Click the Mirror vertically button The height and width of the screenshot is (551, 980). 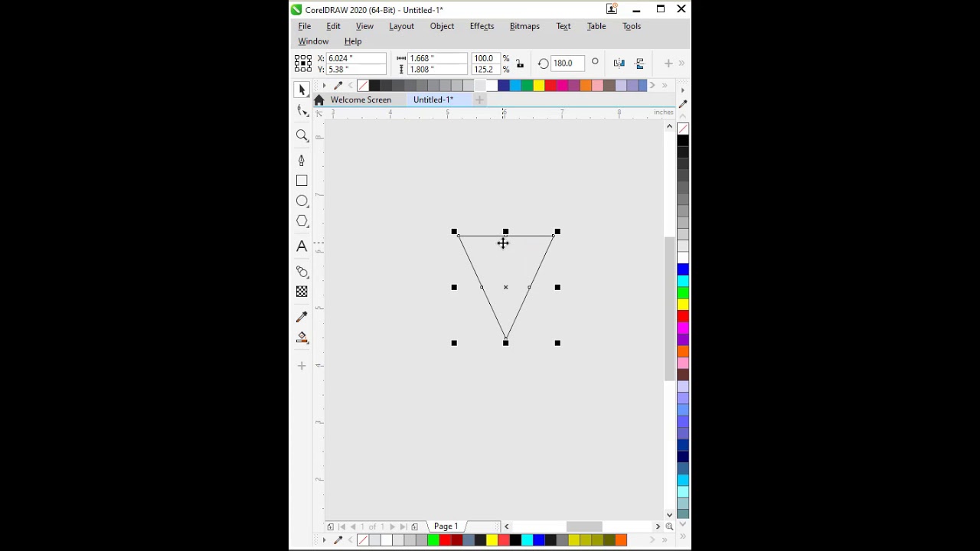640,64
